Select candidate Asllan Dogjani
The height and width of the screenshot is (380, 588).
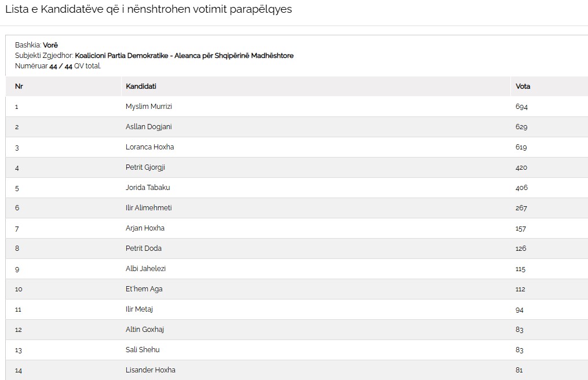tap(148, 127)
